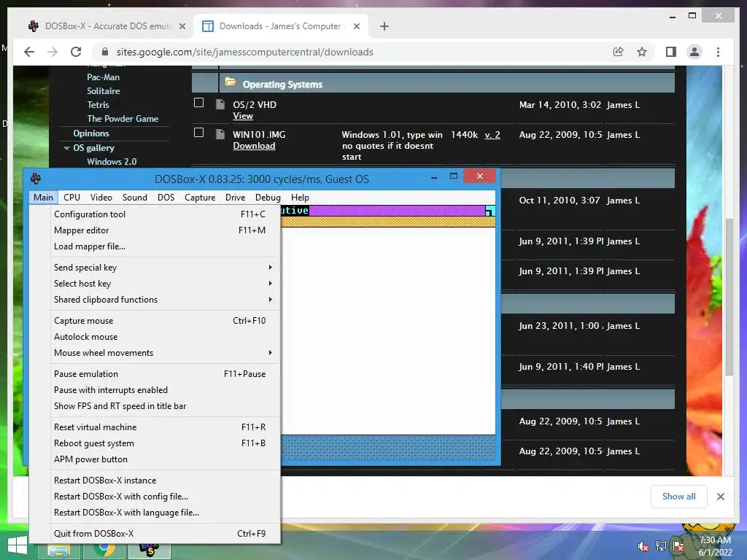
Task: Select Mapper editor menu item
Action: pos(166,230)
